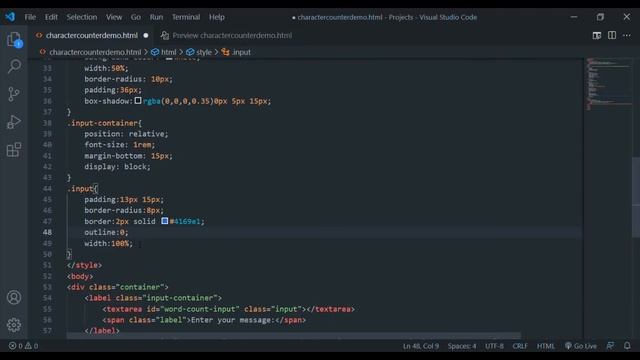Viewport: 640px width, 360px height.
Task: Open the Source Control view icon
Action: coord(14,94)
